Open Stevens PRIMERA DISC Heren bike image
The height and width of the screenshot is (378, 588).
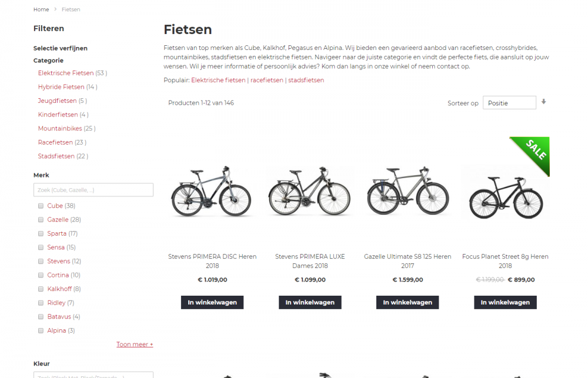click(212, 191)
